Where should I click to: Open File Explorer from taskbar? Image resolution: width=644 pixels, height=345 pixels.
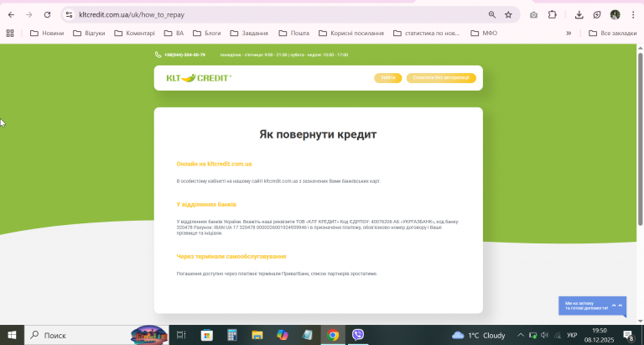(x=257, y=335)
